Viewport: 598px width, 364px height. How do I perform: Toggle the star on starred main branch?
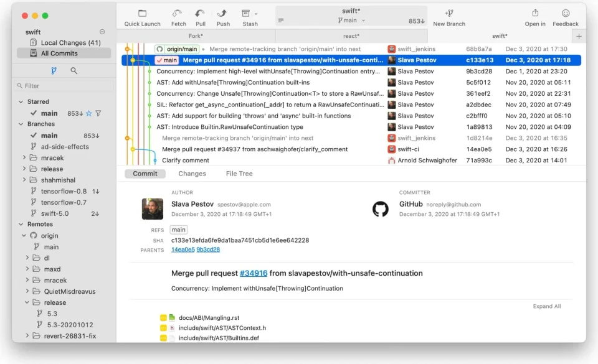pos(89,113)
